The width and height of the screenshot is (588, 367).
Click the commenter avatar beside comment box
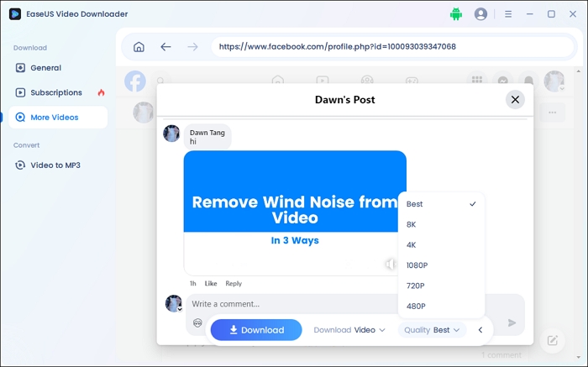click(x=174, y=303)
